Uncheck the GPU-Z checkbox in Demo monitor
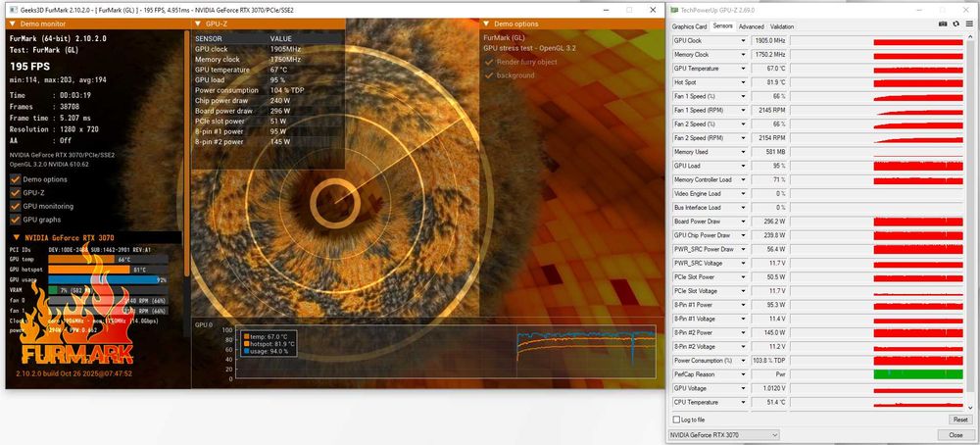 click(15, 192)
